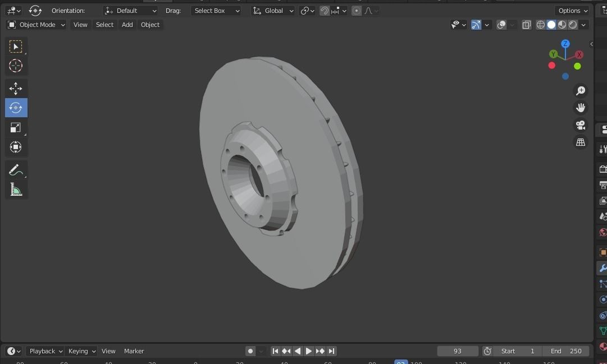Open the Transform Orientation dropdown showing Default
Image resolution: width=607 pixels, height=364 pixels.
[130, 10]
